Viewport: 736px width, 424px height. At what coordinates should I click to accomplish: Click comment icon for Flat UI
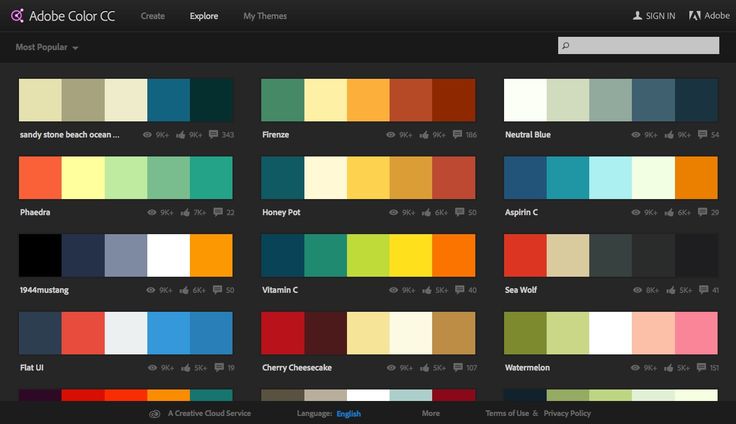coord(219,367)
